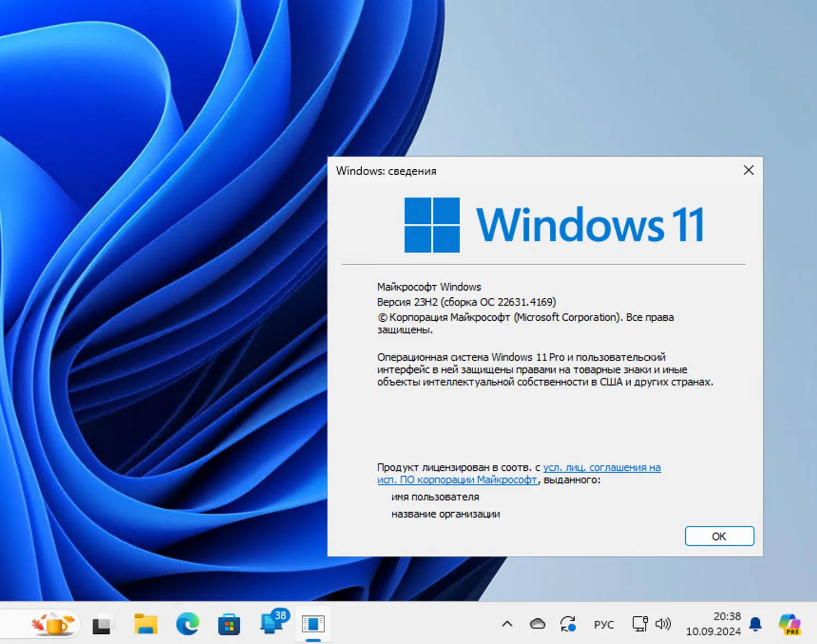Image resolution: width=817 pixels, height=644 pixels.
Task: Launch the Microsoft Store app
Action: [x=229, y=624]
